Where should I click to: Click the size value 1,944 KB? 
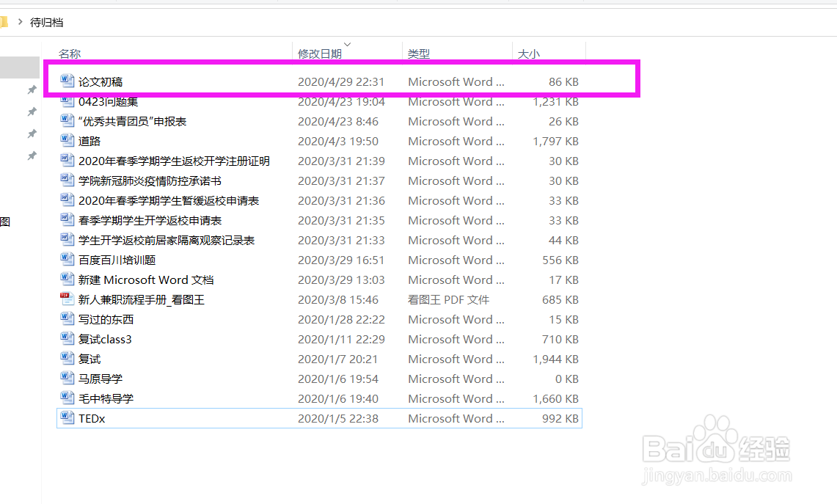tap(556, 358)
